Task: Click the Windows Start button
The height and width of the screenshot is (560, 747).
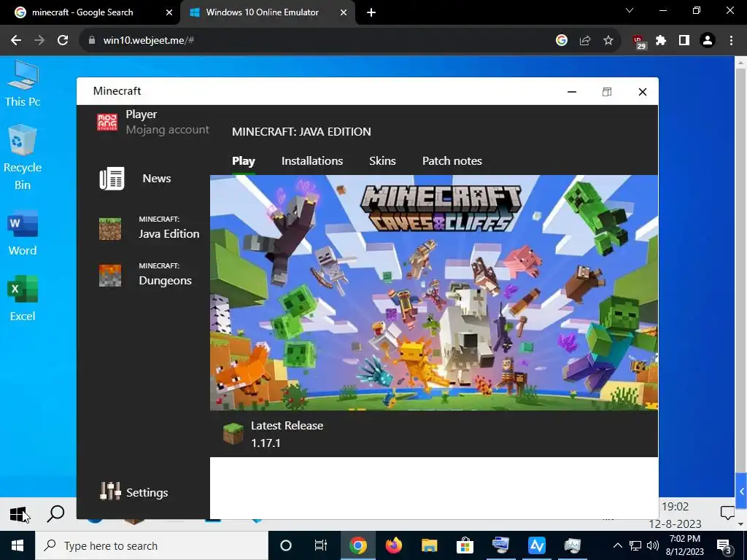Action: [x=18, y=545]
